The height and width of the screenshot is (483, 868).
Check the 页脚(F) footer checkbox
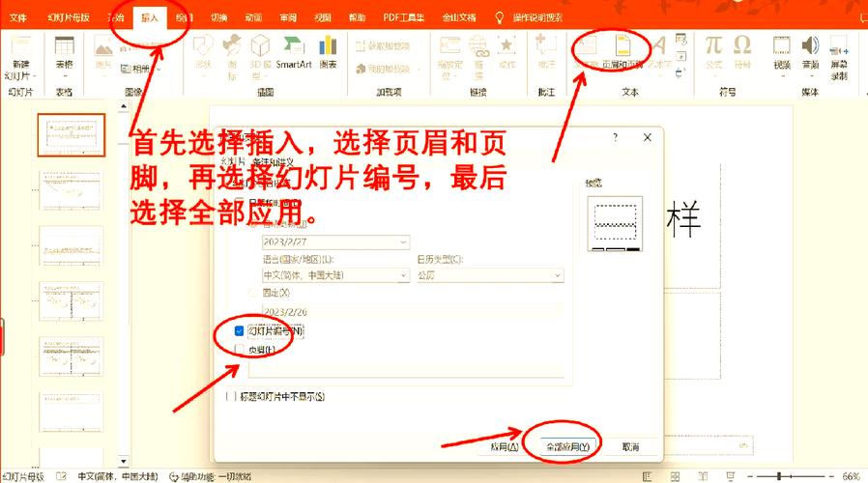coord(239,350)
